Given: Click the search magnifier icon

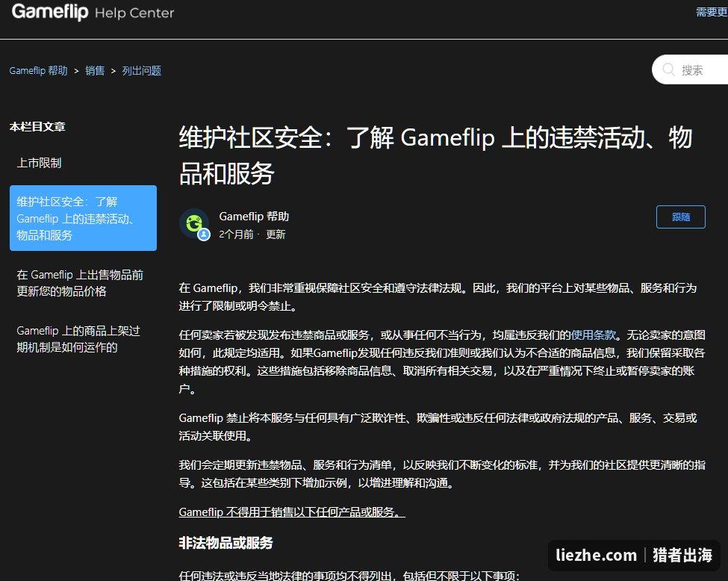Looking at the screenshot, I should [668, 69].
